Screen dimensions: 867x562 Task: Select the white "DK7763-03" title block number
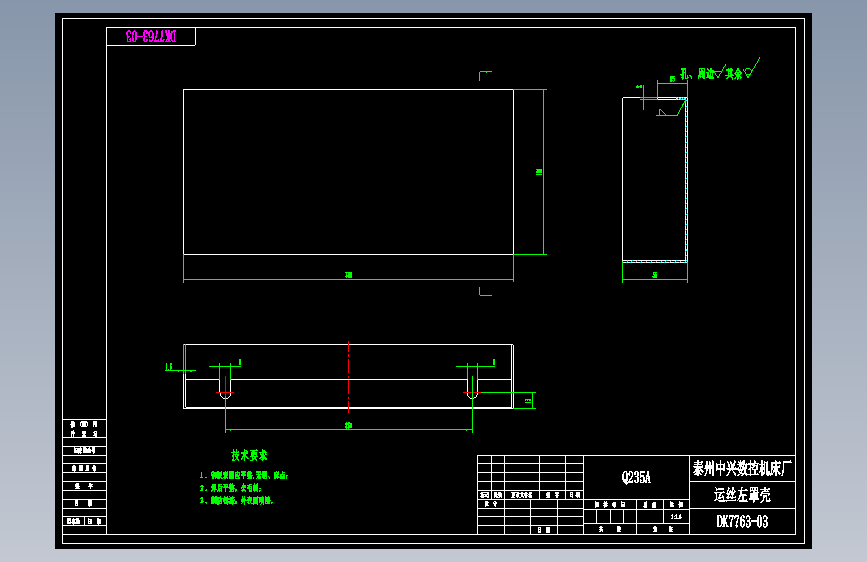tap(742, 522)
